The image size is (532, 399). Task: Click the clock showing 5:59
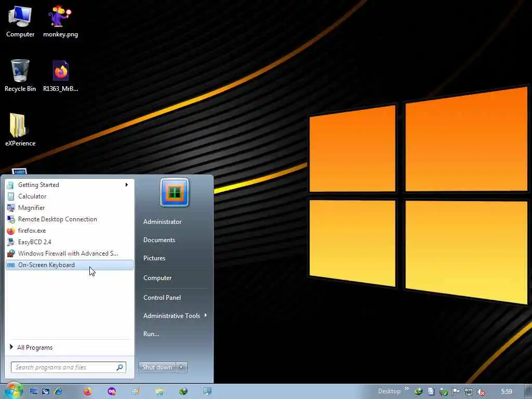(506, 392)
